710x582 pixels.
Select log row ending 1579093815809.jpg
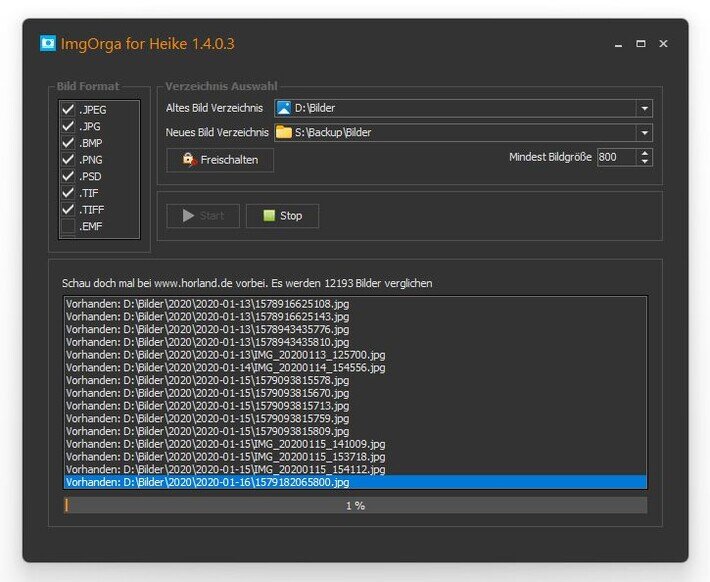pos(355,431)
